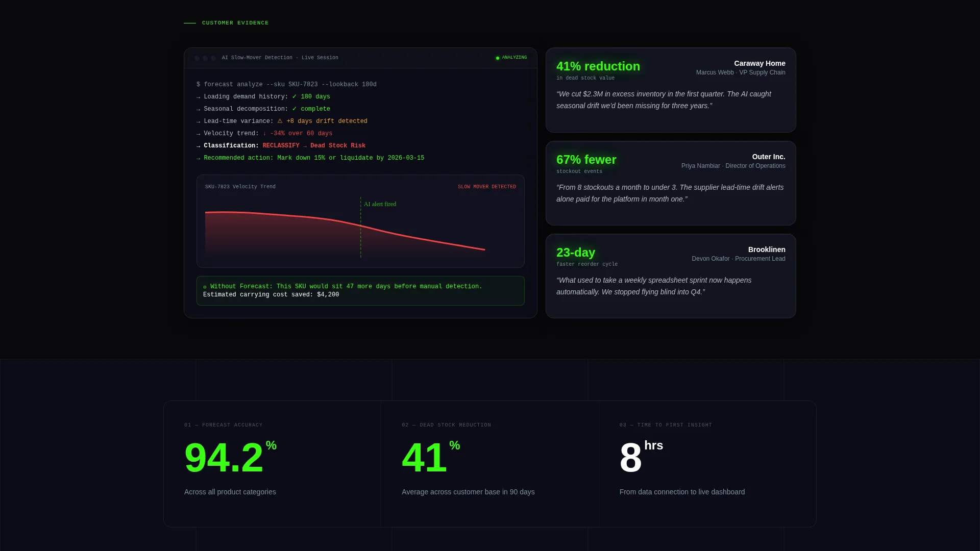The width and height of the screenshot is (980, 551).
Task: Click '+8 days drift detected' warning text
Action: coord(327,121)
